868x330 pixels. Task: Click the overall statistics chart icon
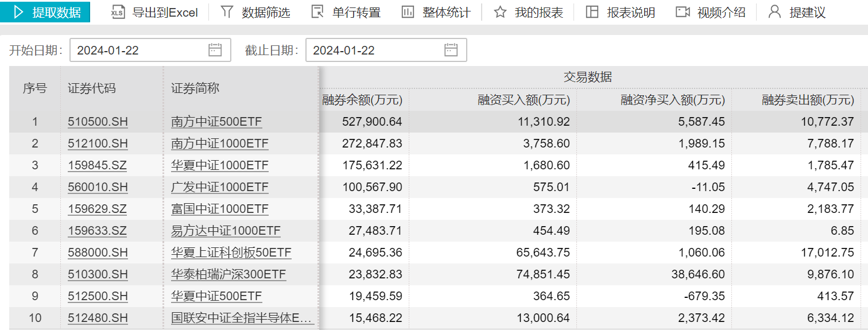(x=408, y=12)
